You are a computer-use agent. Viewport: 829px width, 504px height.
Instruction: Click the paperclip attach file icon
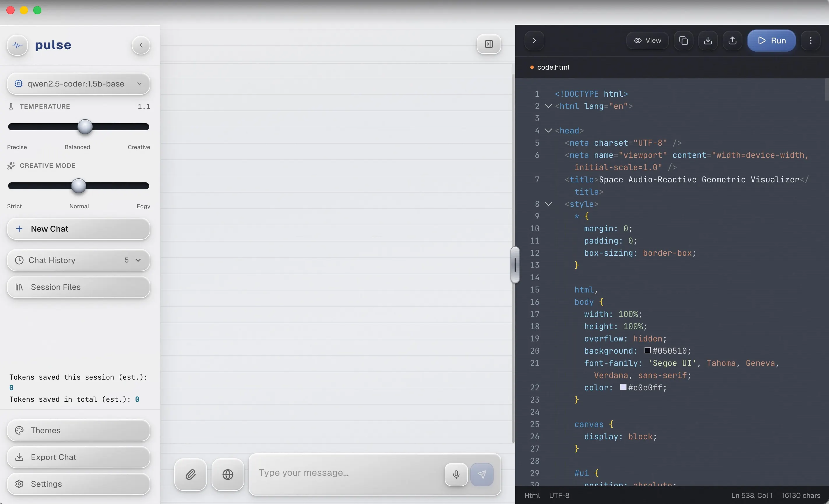tap(191, 474)
